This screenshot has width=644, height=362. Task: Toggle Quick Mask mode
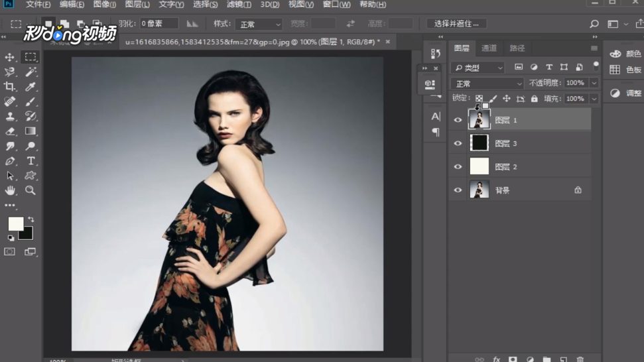(x=9, y=251)
